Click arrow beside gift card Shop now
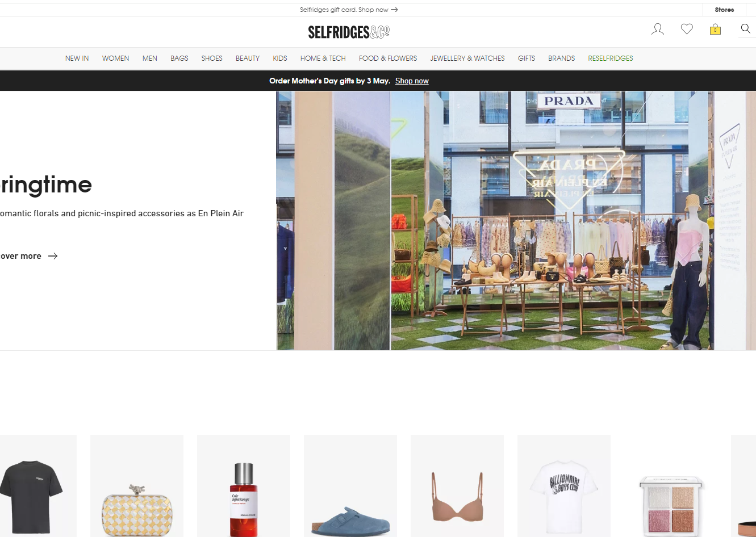The image size is (756, 537). click(x=395, y=10)
